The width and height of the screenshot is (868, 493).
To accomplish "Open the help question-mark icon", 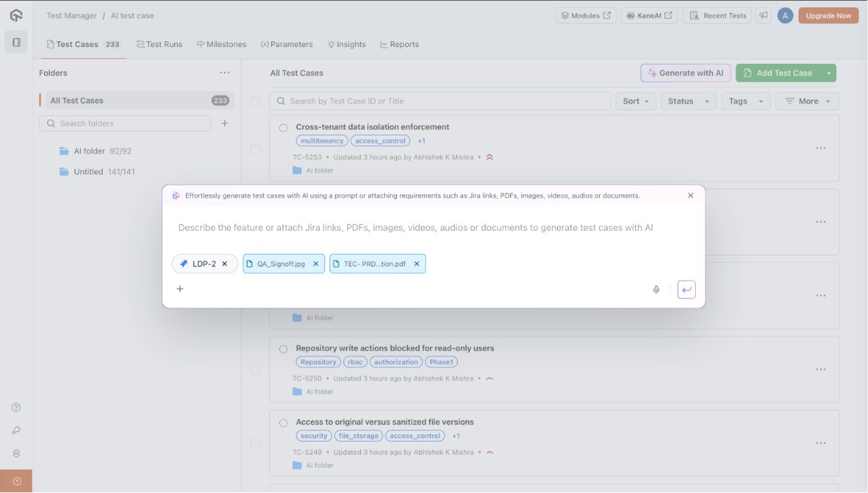I will 16,408.
